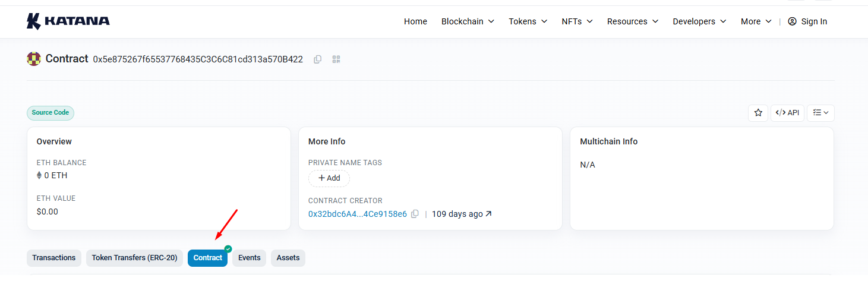This screenshot has height=284, width=868.
Task: Open the creator address 0x32bdc6A4 link
Action: [x=358, y=214]
